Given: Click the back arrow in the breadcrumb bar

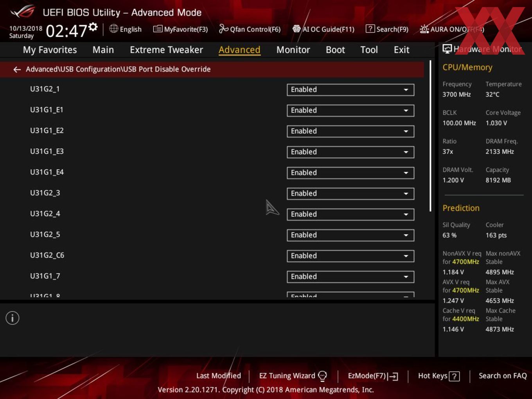Looking at the screenshot, I should pyautogui.click(x=17, y=69).
